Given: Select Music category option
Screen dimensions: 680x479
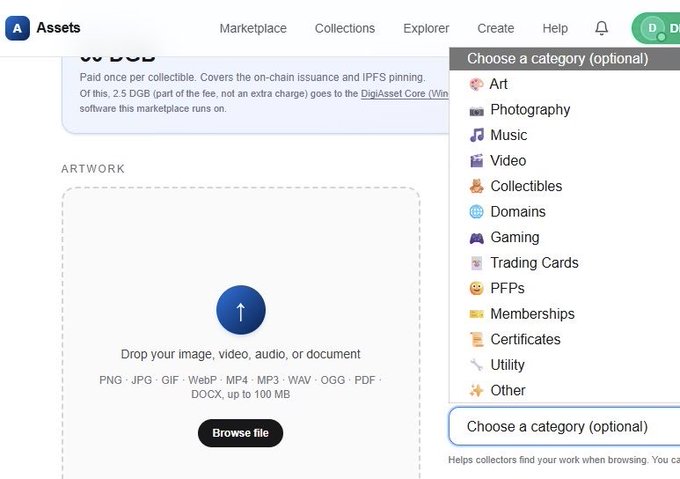Looking at the screenshot, I should (x=565, y=135).
